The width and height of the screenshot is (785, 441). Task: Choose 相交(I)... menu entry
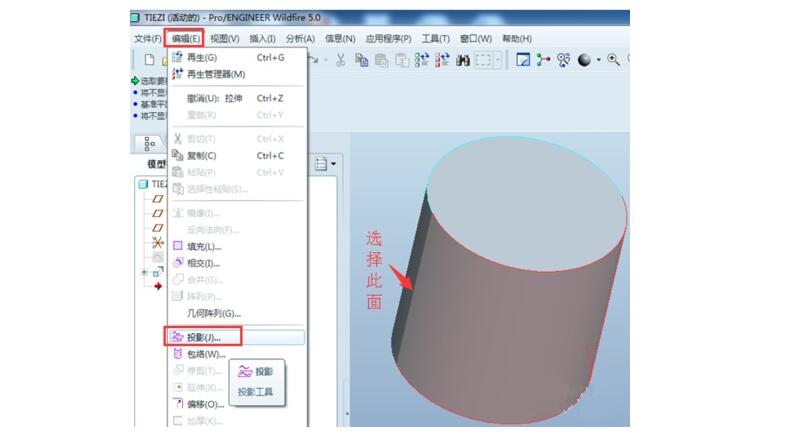[237, 263]
